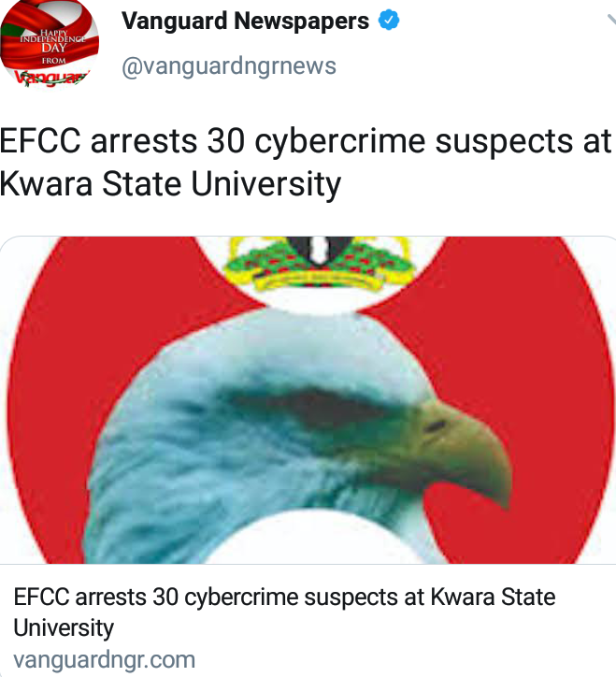Click the Kwara State University tweet line
Image resolution: width=616 pixels, height=677 pixels.
pyautogui.click(x=170, y=184)
